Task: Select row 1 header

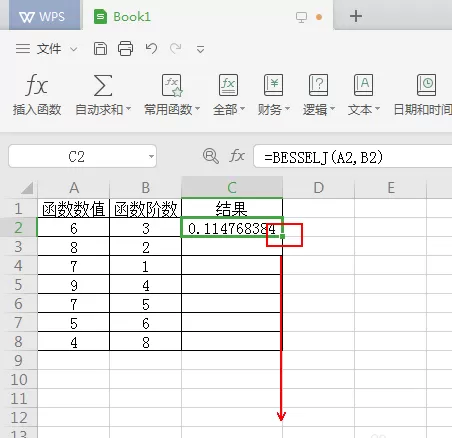Action: point(19,208)
